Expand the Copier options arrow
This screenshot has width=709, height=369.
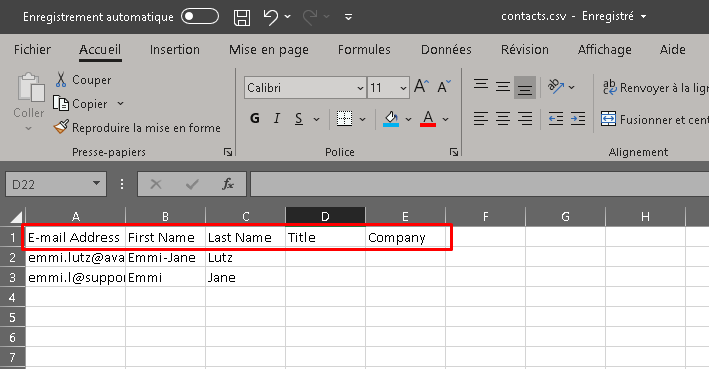click(120, 104)
